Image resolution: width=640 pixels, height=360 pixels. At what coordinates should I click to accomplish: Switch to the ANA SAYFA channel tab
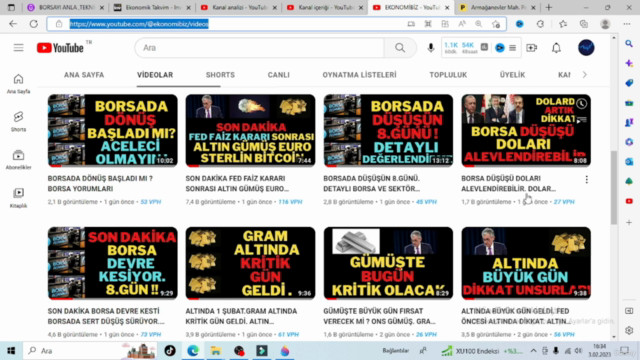pos(84,75)
